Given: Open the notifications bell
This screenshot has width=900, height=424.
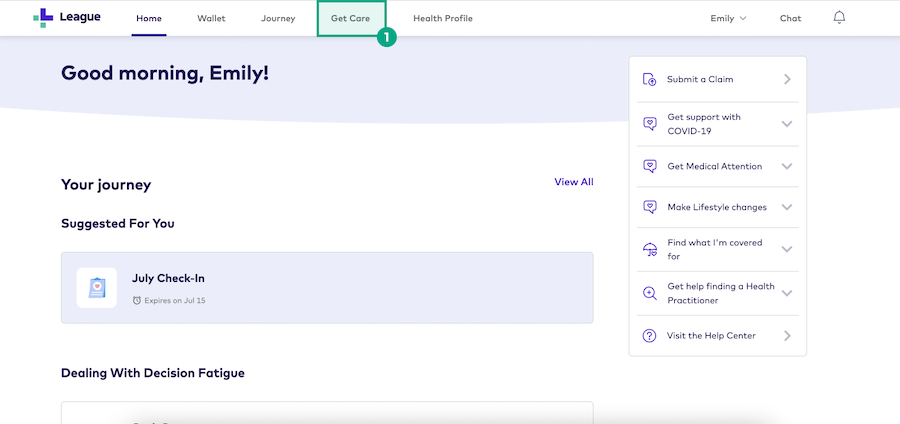Looking at the screenshot, I should tap(839, 18).
